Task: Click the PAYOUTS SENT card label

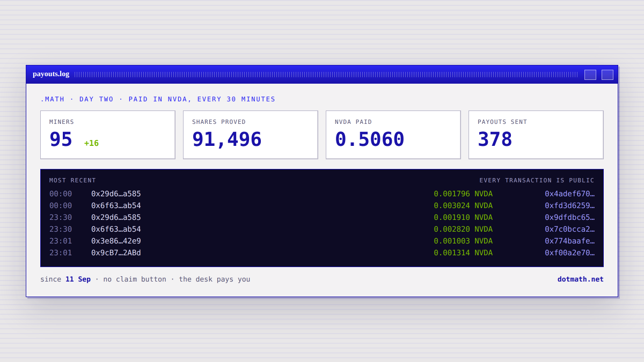Action: pos(502,122)
